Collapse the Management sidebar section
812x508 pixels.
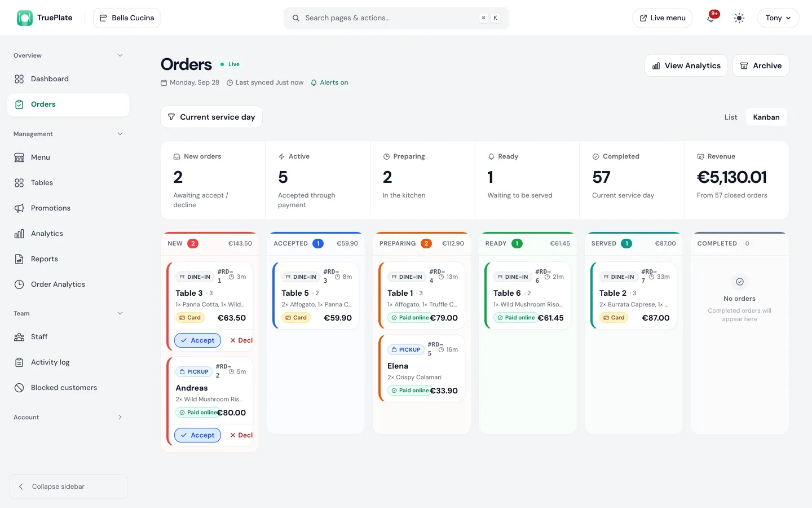click(x=120, y=134)
